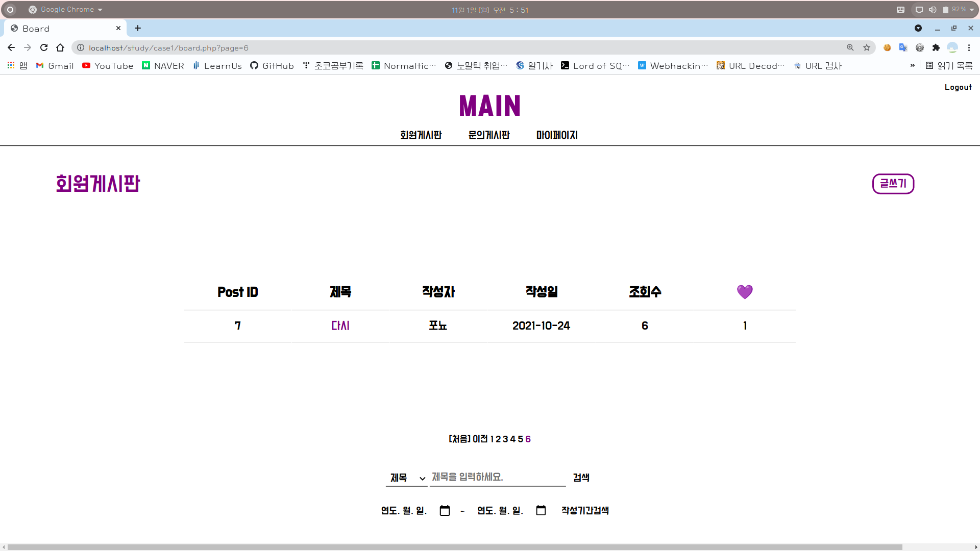Screen dimensions: 980x551
Task: Click the home icon in toolbar
Action: 60,47
